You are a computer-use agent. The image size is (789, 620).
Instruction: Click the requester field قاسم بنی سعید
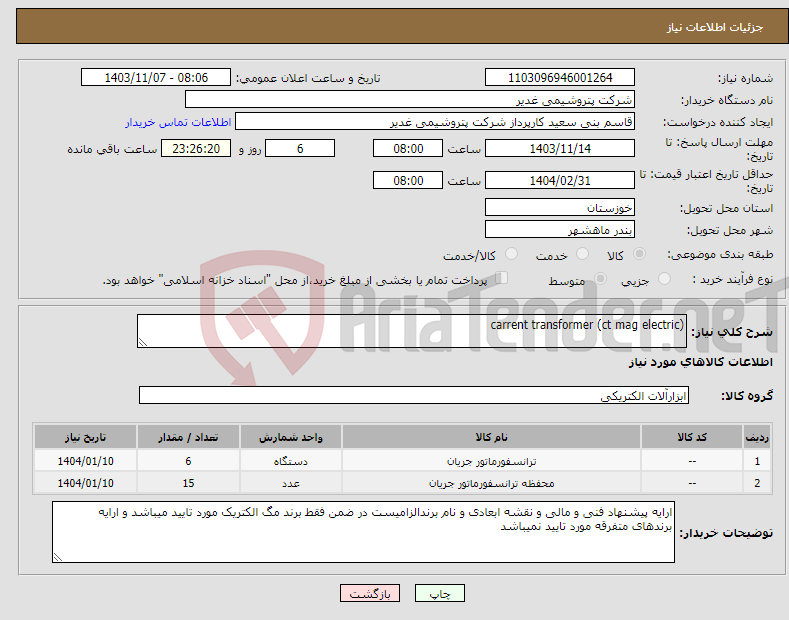(435, 122)
